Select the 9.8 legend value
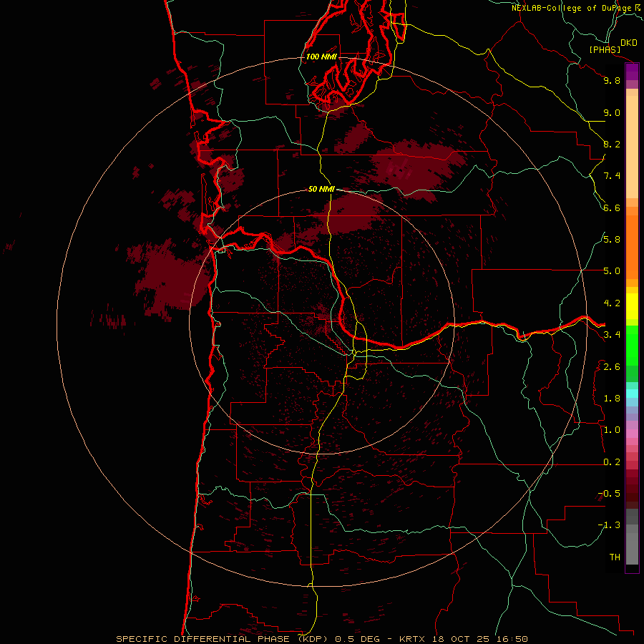 [x=612, y=80]
